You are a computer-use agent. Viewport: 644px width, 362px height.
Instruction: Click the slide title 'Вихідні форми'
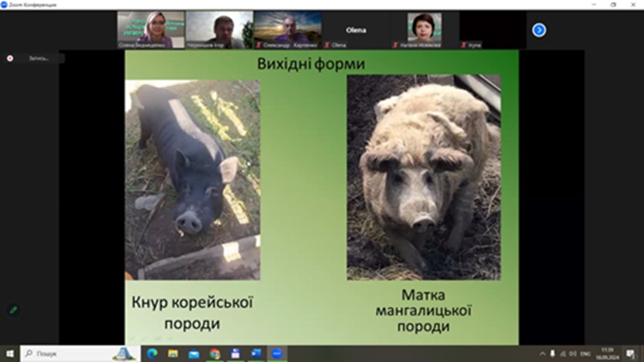tap(311, 64)
